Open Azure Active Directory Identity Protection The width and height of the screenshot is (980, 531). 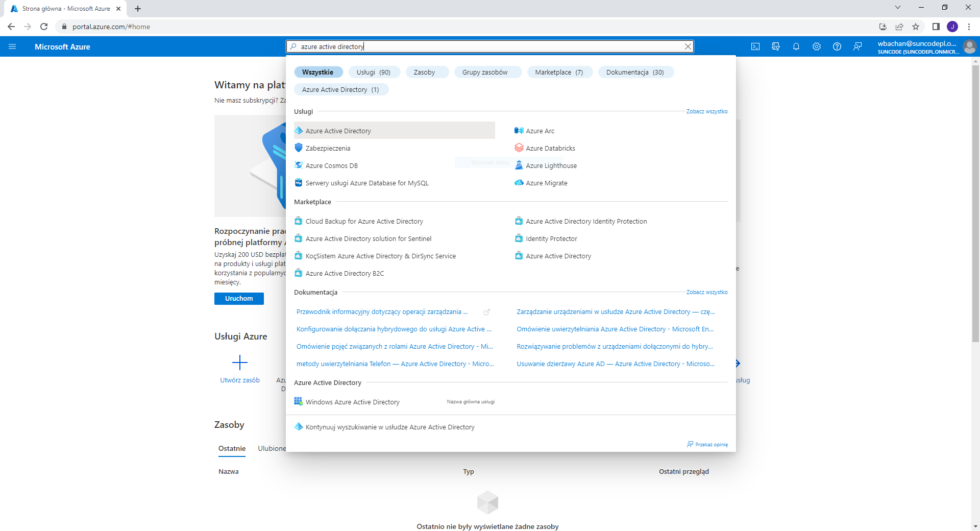[586, 221]
